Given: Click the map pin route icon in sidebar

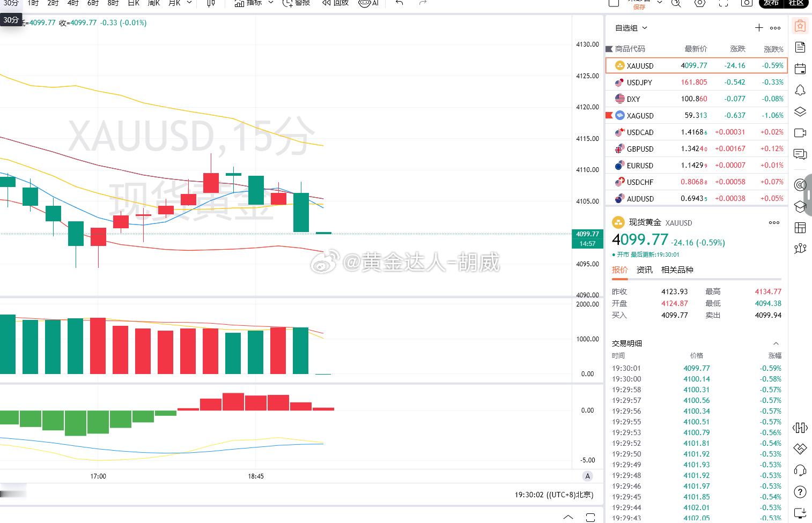Looking at the screenshot, I should [x=800, y=248].
